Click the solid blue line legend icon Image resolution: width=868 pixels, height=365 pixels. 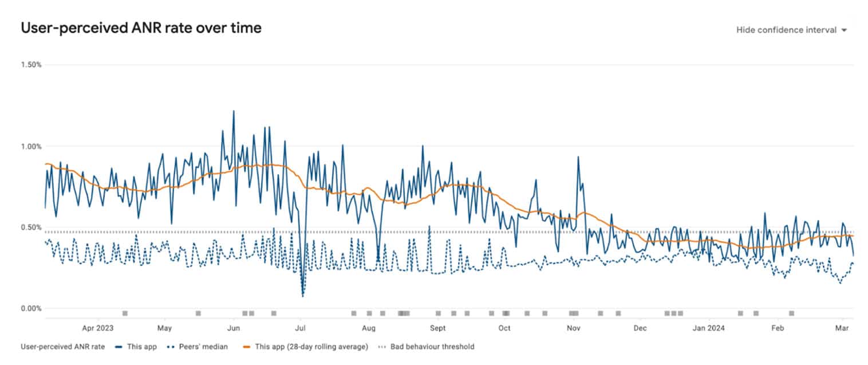(119, 347)
